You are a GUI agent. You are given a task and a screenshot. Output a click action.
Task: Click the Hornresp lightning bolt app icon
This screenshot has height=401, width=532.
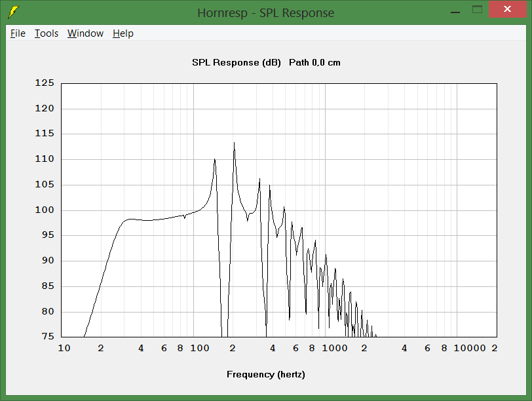coord(13,12)
